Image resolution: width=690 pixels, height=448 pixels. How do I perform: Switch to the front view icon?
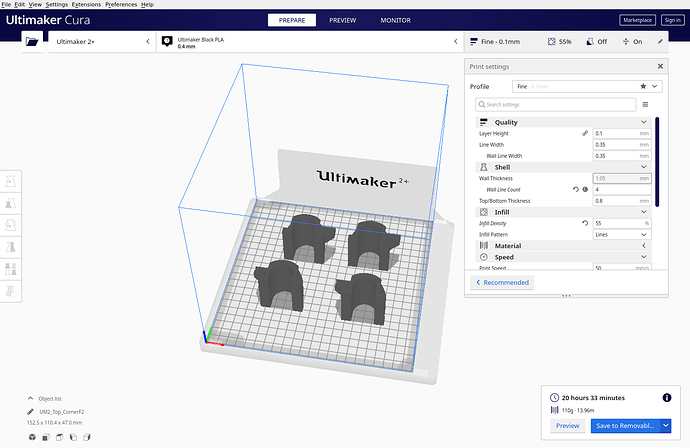click(x=46, y=437)
